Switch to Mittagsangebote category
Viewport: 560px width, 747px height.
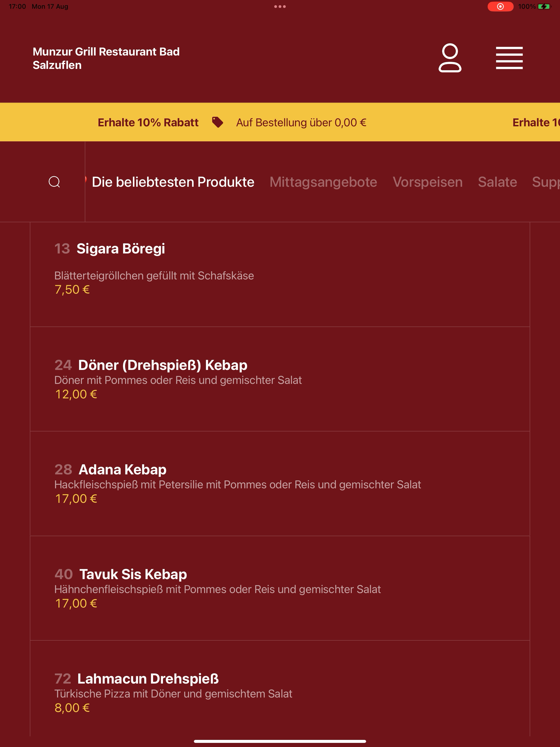point(323,182)
